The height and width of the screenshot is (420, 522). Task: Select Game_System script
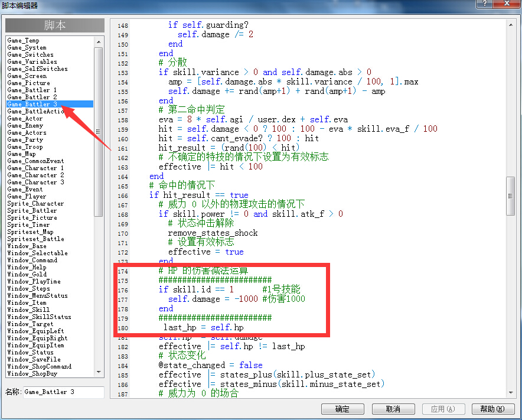(x=27, y=48)
